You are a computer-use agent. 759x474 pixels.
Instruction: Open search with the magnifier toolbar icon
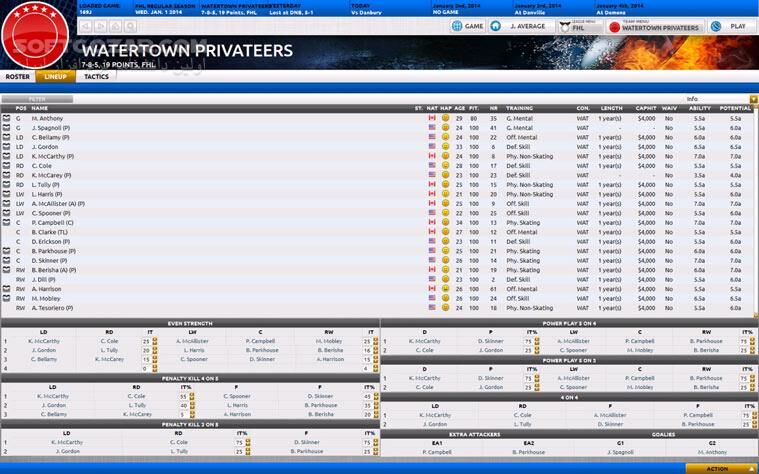pyautogui.click(x=130, y=26)
